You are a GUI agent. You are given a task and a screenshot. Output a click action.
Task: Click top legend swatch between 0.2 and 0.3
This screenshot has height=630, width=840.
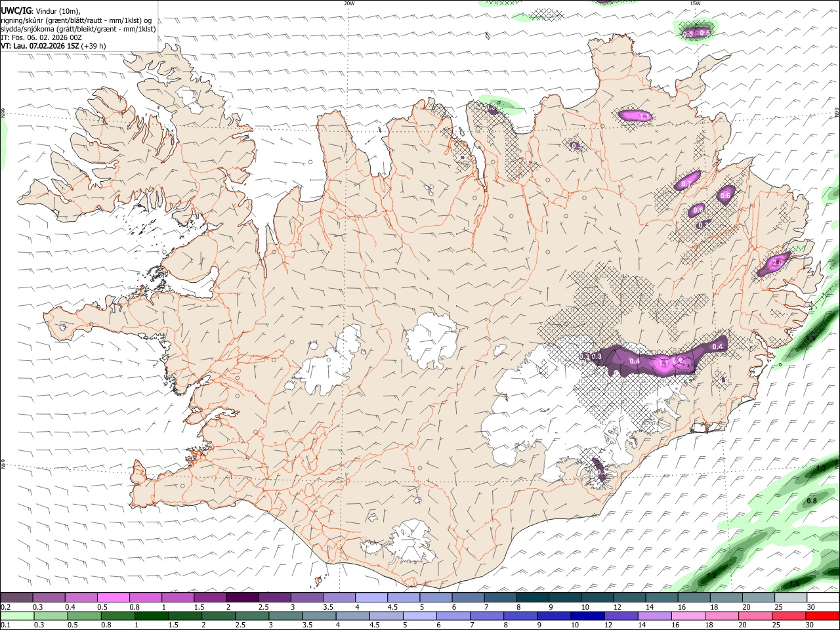(x=16, y=598)
